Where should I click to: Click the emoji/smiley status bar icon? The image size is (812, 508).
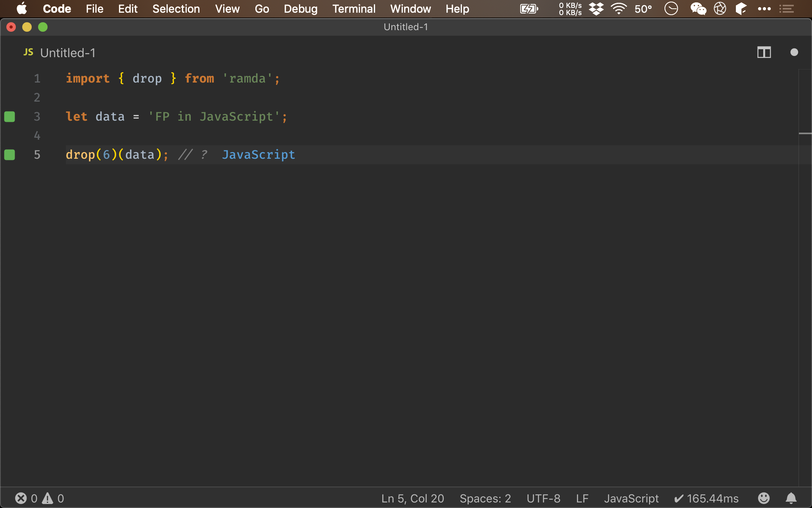click(x=764, y=498)
